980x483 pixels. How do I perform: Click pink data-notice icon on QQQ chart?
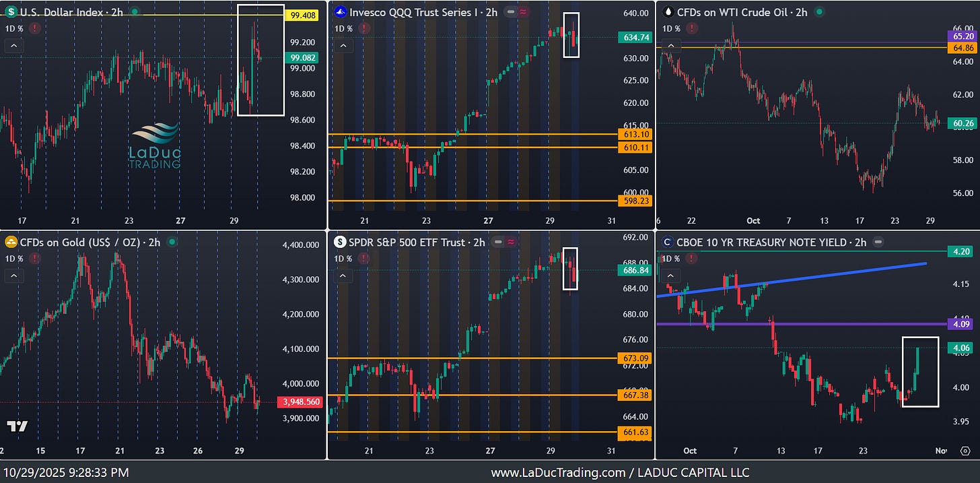(x=523, y=12)
